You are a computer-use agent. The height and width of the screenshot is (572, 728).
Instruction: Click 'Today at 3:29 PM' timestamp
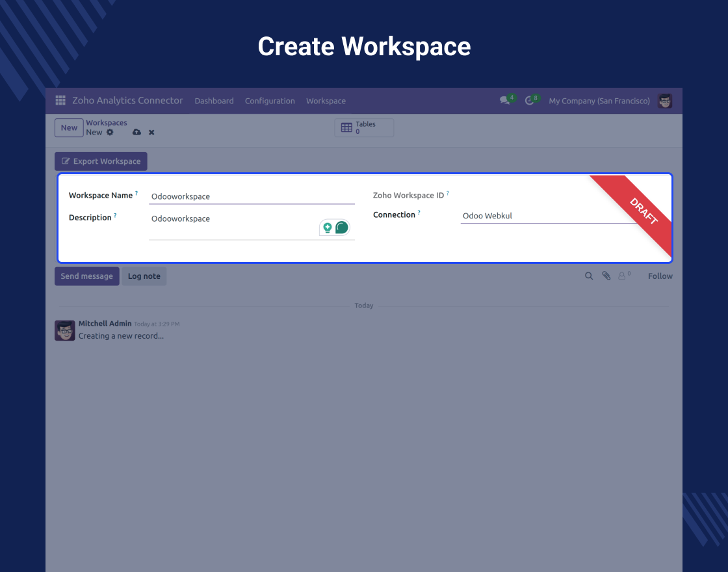click(157, 324)
